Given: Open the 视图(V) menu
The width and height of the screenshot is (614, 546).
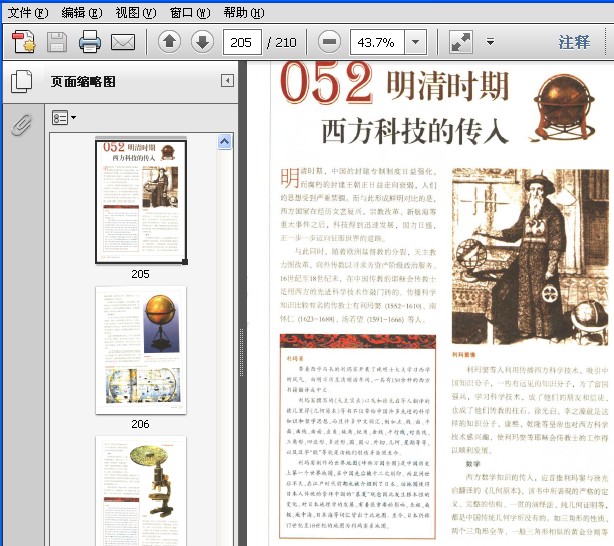Looking at the screenshot, I should click(x=136, y=13).
